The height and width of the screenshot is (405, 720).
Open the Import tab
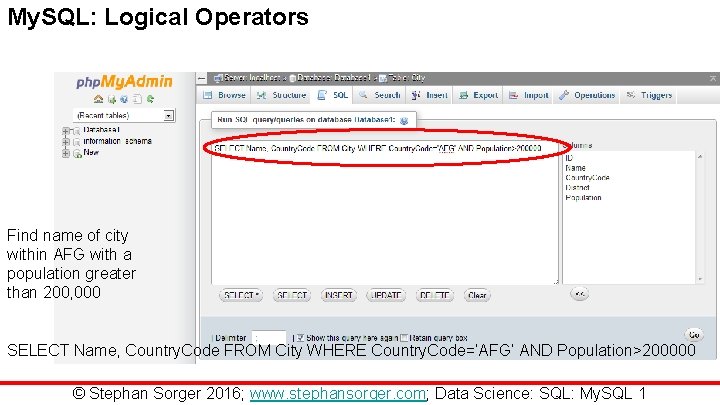point(529,95)
